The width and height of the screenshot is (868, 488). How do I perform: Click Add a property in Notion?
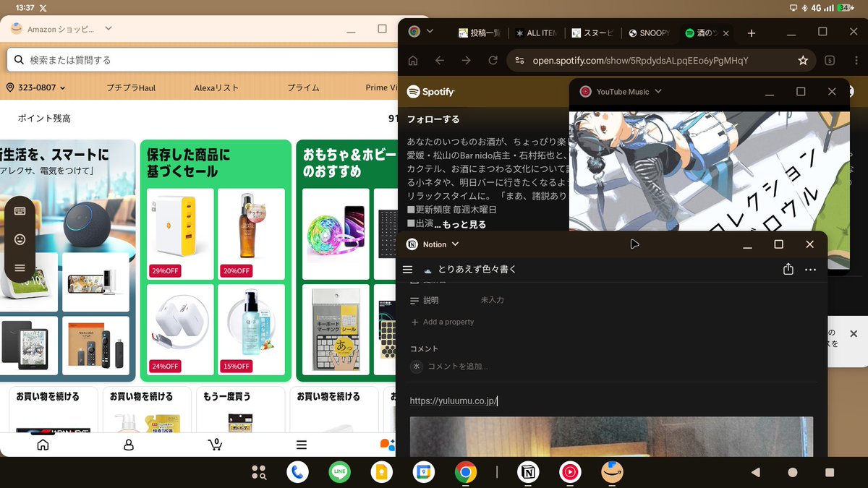442,322
